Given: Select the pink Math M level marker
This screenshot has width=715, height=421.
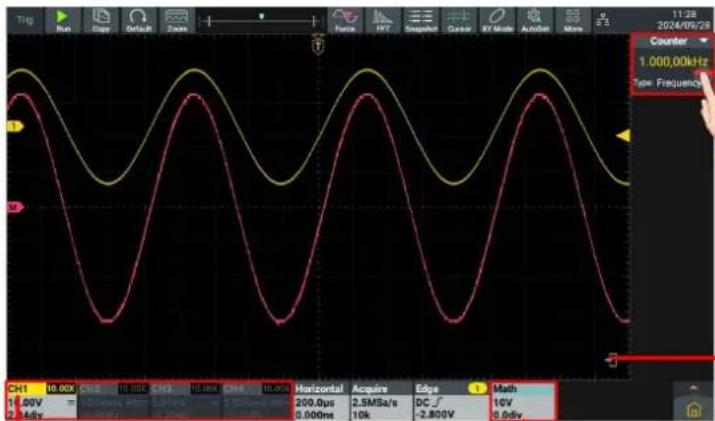Looking at the screenshot, I should tap(15, 208).
